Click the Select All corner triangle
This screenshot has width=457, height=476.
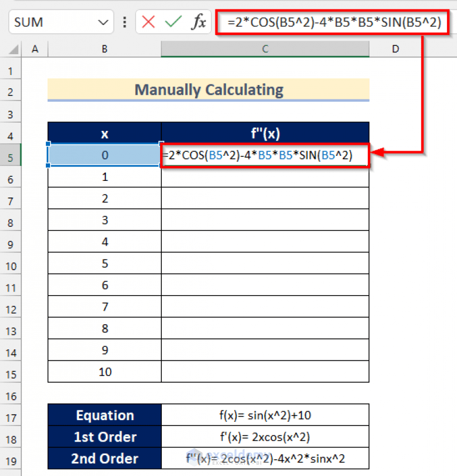click(12, 49)
